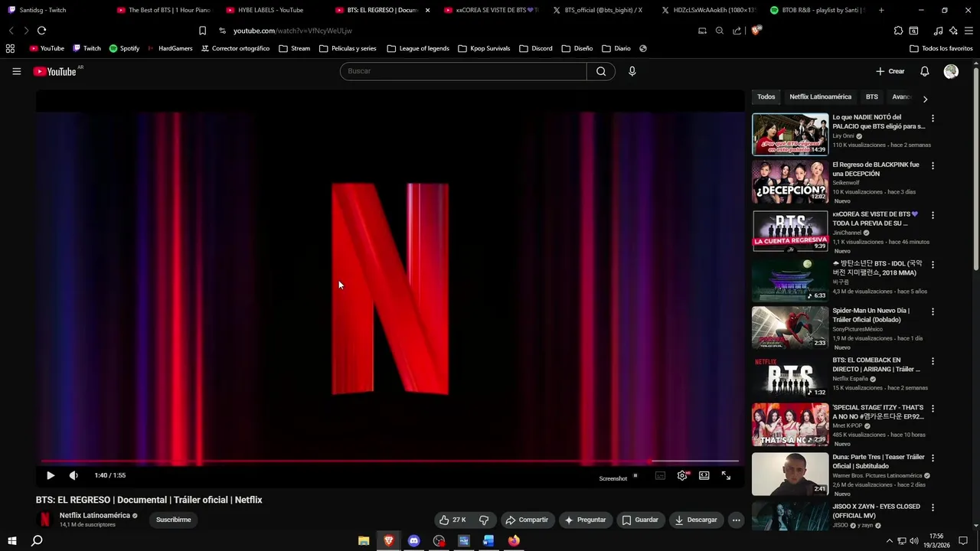Select the Todos filter chip
The image size is (980, 551).
[766, 97]
